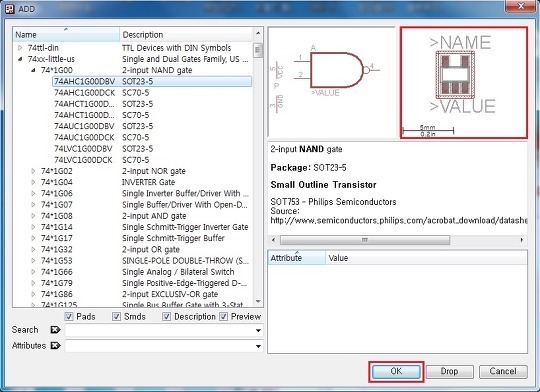Viewport: 540px width, 392px height.
Task: Expand the 74*1G53 device group
Action: pyautogui.click(x=33, y=260)
